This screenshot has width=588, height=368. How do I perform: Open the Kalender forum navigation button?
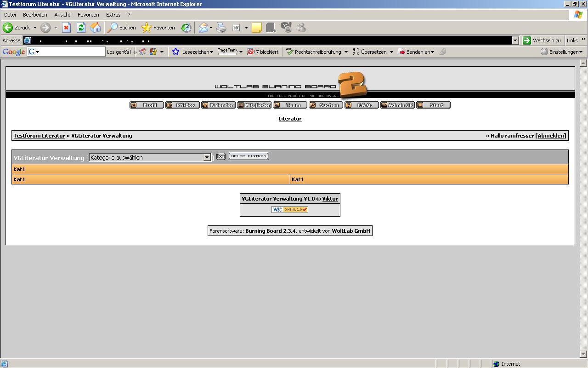pyautogui.click(x=218, y=105)
